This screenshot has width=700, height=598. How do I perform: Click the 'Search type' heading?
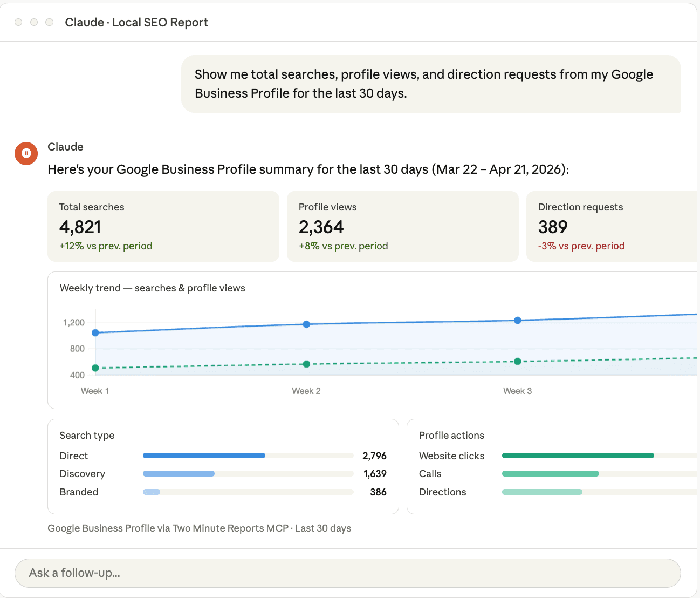pos(87,436)
